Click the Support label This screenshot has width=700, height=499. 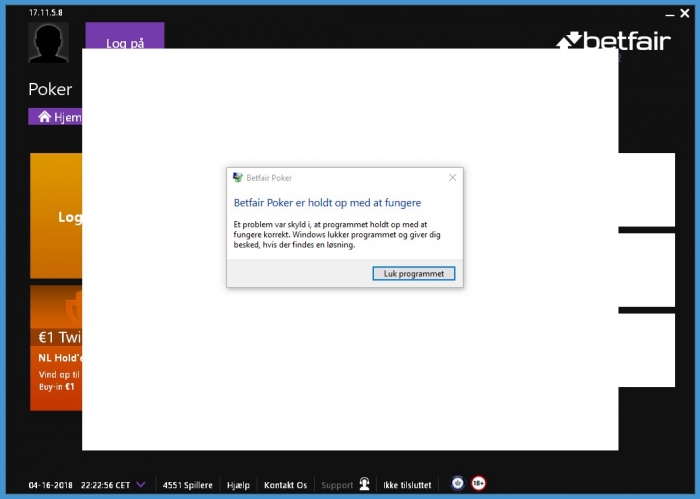click(337, 485)
